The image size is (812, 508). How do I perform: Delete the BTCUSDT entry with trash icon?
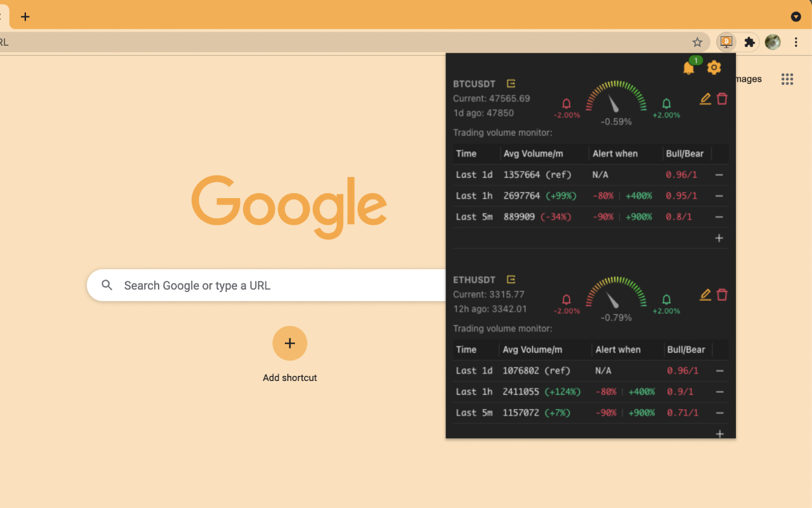coord(722,98)
